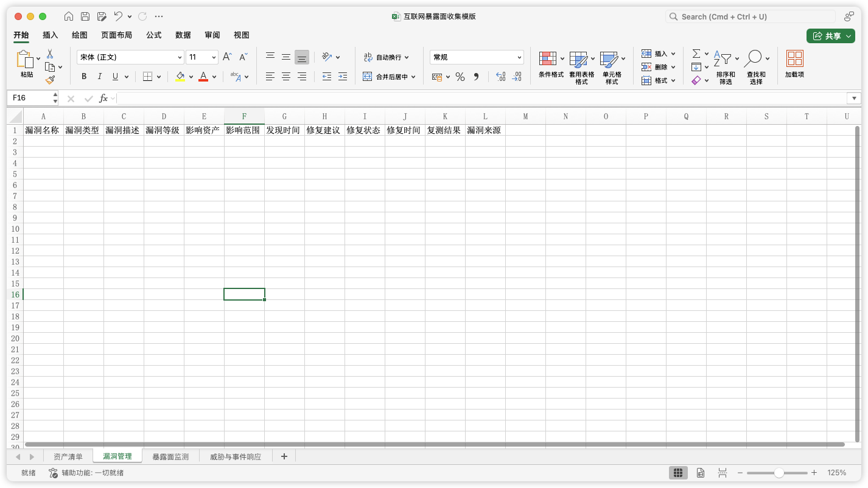The width and height of the screenshot is (868, 488).
Task: Click the Cut scissors icon
Action: pyautogui.click(x=50, y=54)
